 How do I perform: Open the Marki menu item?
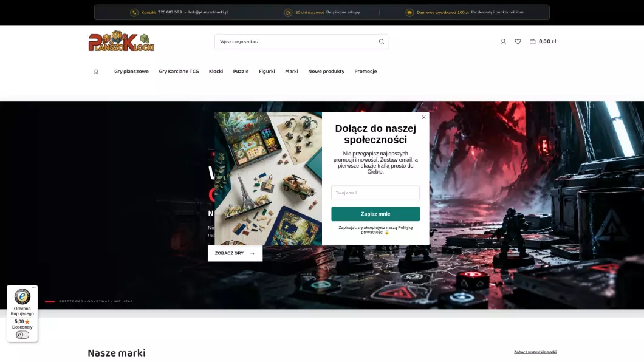pos(292,72)
